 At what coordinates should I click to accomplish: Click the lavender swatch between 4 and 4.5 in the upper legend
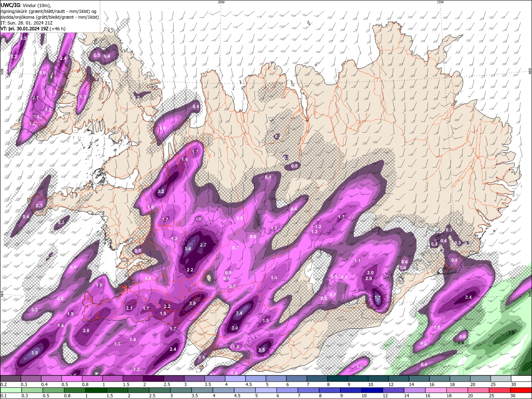(235, 378)
